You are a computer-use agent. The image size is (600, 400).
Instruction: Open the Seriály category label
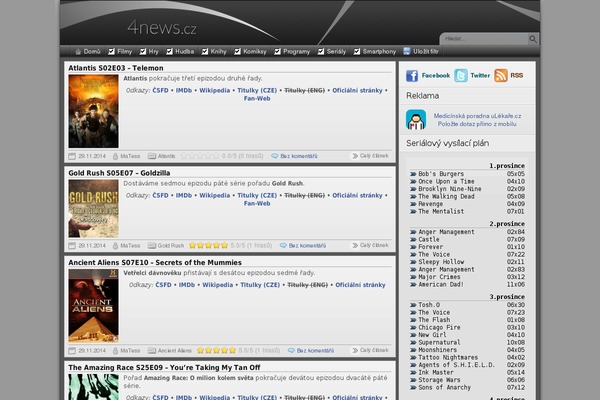336,52
